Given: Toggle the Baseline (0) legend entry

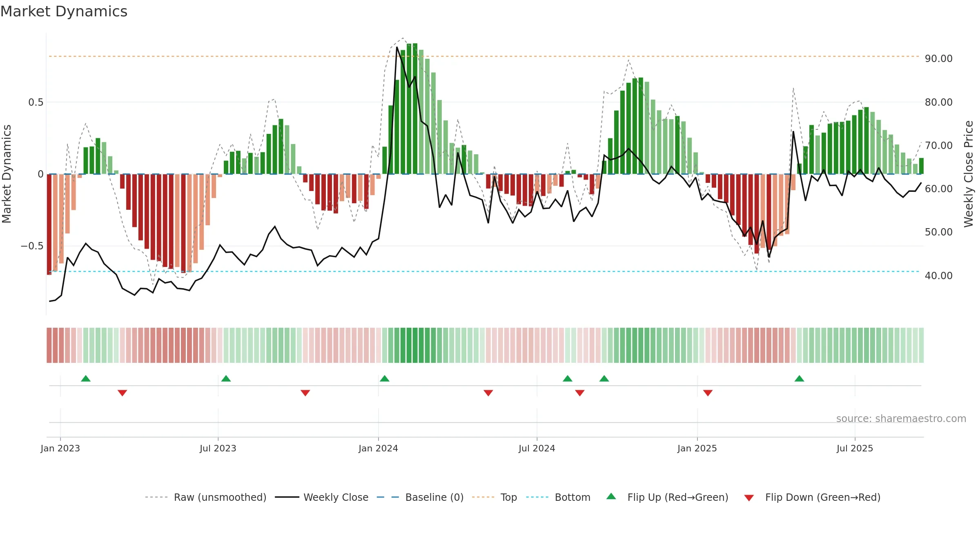Looking at the screenshot, I should [420, 497].
